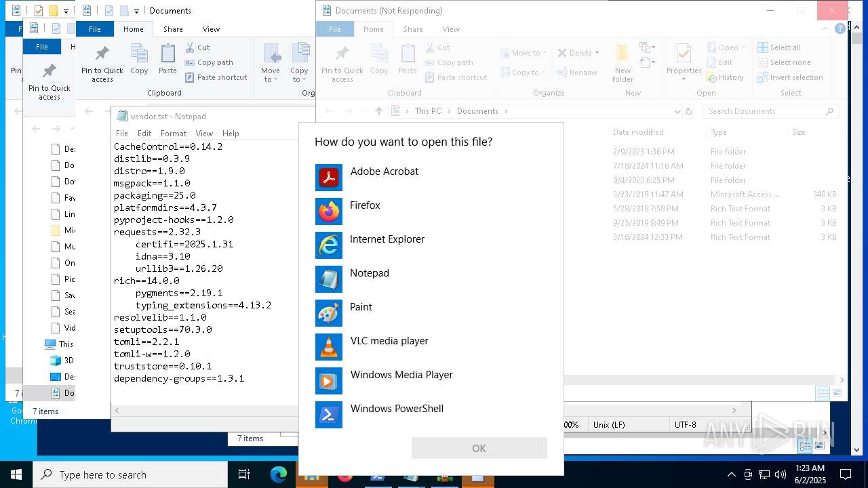The height and width of the screenshot is (488, 868).
Task: Click Invert selection in Not Responding window
Action: click(x=790, y=77)
